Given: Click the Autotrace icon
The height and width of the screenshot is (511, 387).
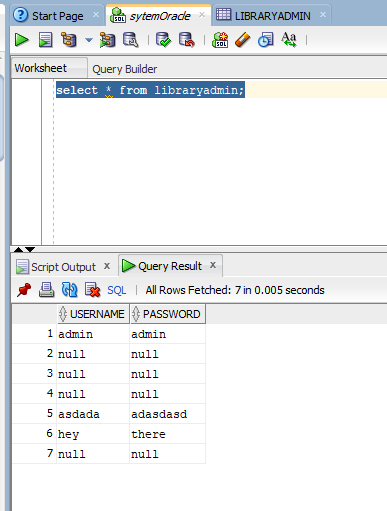Looking at the screenshot, I should point(108,40).
